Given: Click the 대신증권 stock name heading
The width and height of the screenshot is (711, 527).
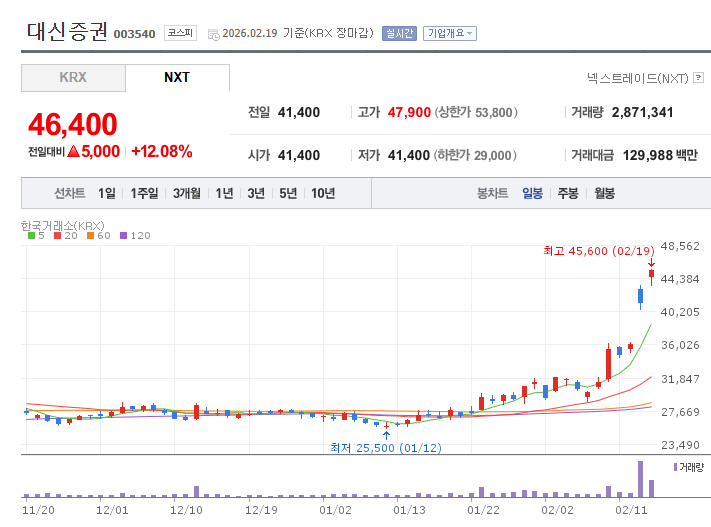Looking at the screenshot, I should [67, 32].
